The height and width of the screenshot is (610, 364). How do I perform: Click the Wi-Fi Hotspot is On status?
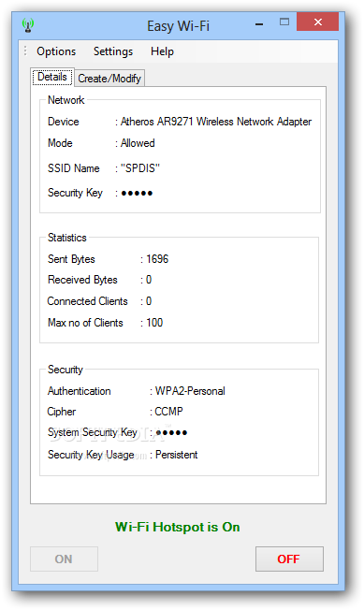tap(178, 527)
